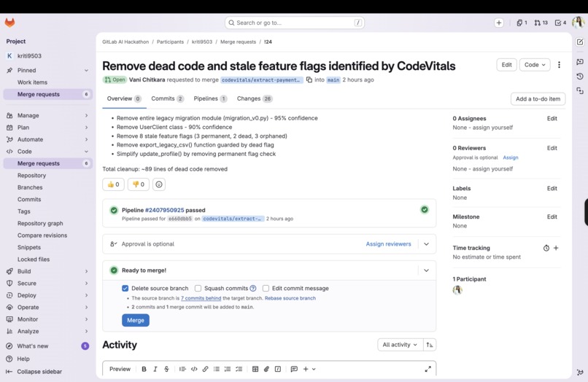Click the GitLab fox logo
Image resolution: width=588 pixels, height=382 pixels.
9,23
